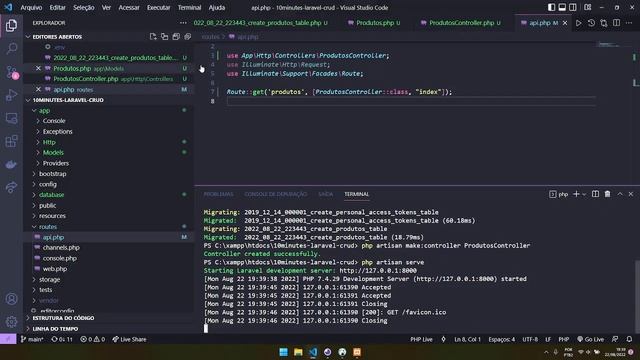This screenshot has width=640, height=360.
Task: Close all editors icon in Open Editors header
Action: tap(187, 37)
